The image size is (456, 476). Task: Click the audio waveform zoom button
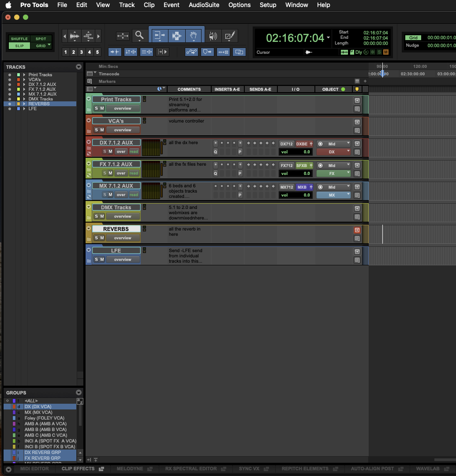coord(75,36)
